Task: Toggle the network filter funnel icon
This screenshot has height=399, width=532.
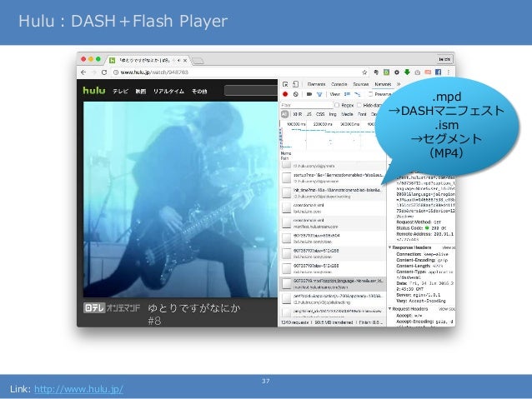Action: click(x=319, y=94)
